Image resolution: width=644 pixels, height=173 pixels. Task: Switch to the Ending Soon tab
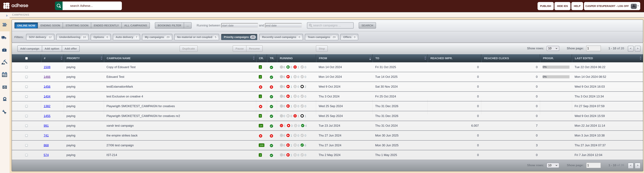tap(50, 25)
